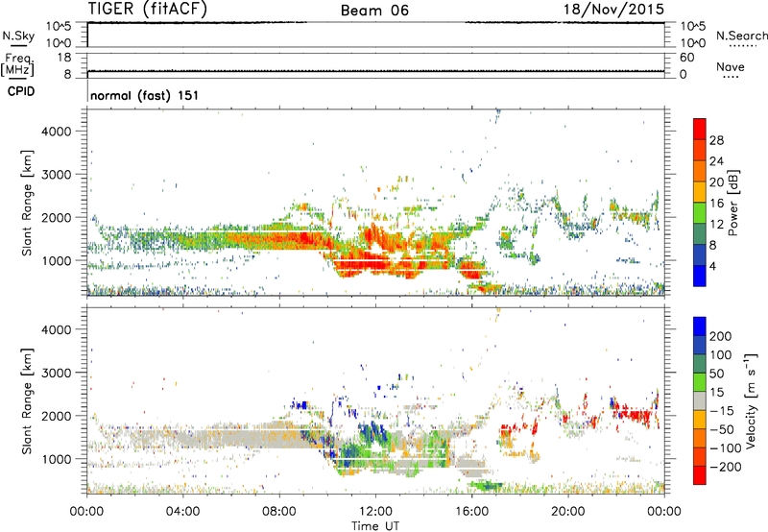Click the 'Power [dB]' colorbar title

733,203
